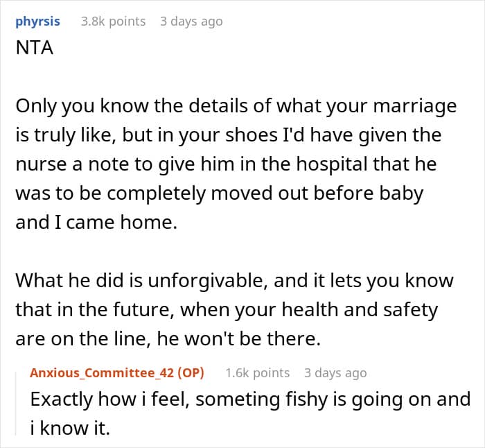Screen dimensions: 485x448
Task: Click the line starting "What he did is"
Action: click(x=233, y=281)
